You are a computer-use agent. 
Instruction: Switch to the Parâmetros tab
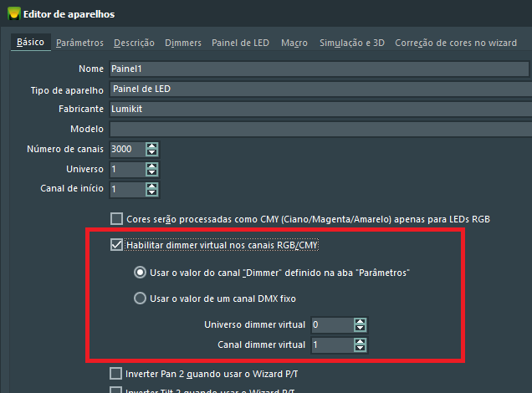pyautogui.click(x=79, y=42)
